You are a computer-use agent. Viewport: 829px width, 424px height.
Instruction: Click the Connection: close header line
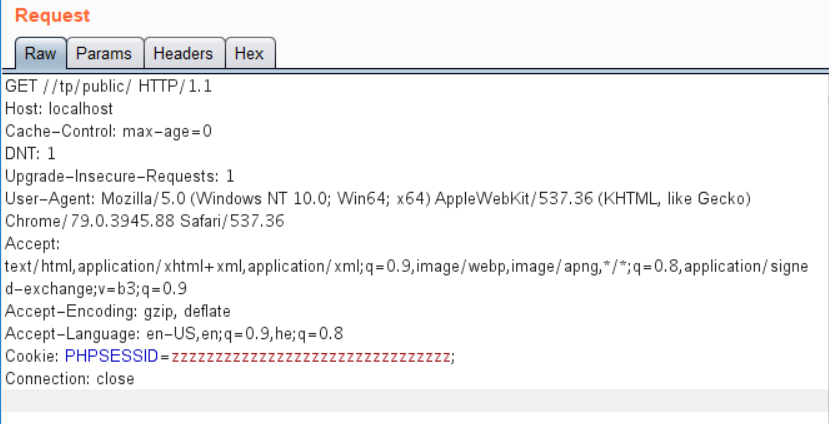pos(70,379)
